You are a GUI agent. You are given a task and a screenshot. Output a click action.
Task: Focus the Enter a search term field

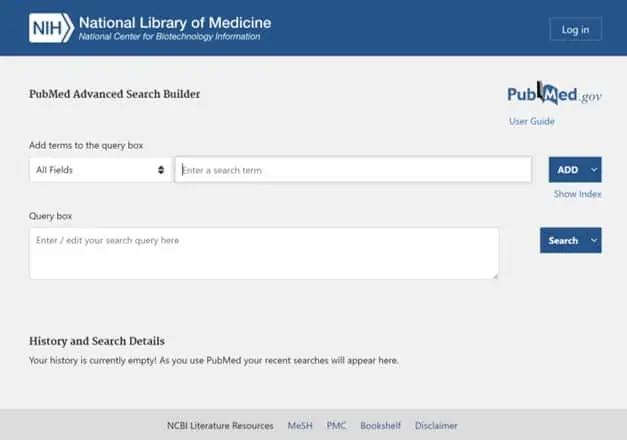353,170
